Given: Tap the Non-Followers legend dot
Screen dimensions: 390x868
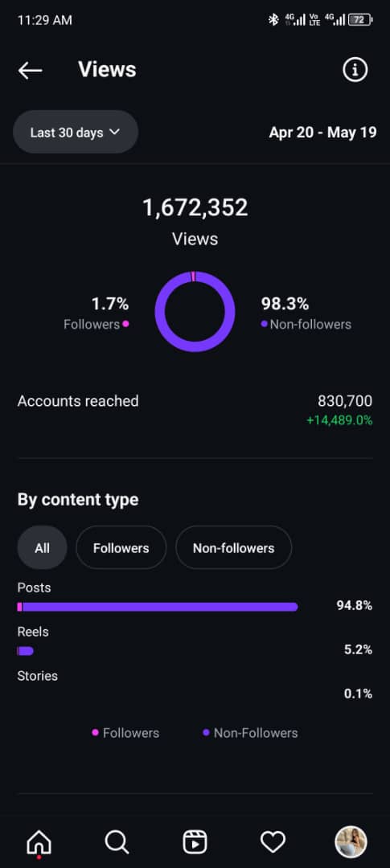Looking at the screenshot, I should 206,732.
